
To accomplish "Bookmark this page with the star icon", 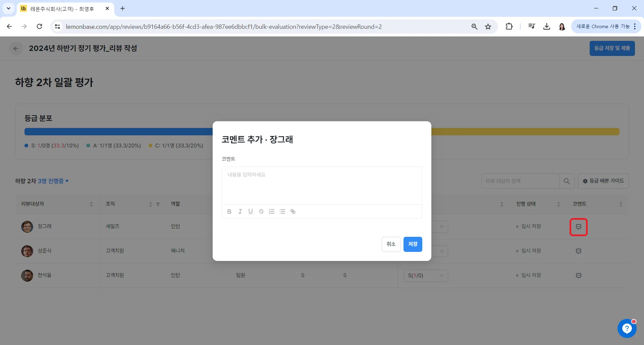I will pyautogui.click(x=488, y=26).
